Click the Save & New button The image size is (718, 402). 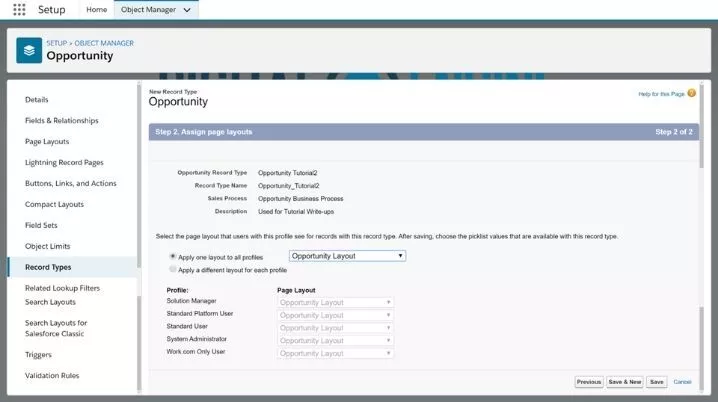[625, 382]
